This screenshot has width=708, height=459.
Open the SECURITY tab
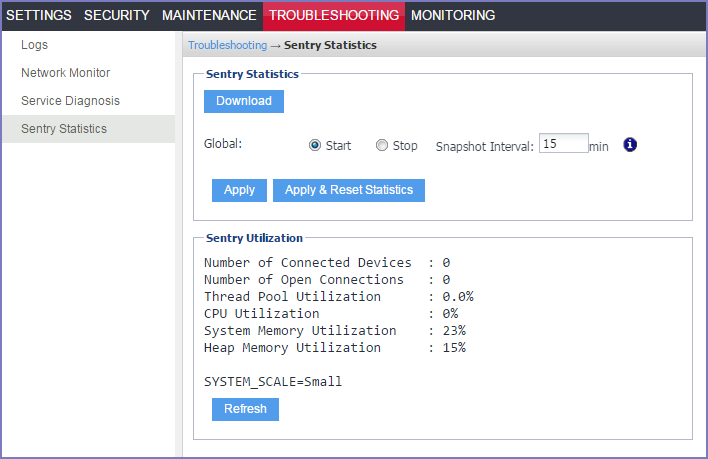[x=116, y=15]
